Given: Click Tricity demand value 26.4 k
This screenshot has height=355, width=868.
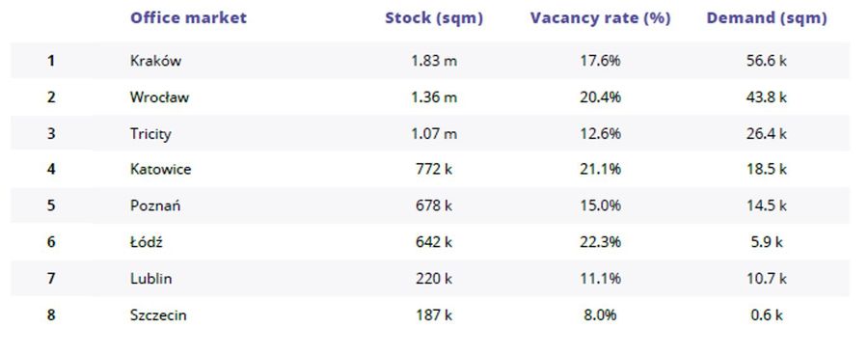Looking at the screenshot, I should tap(766, 134).
